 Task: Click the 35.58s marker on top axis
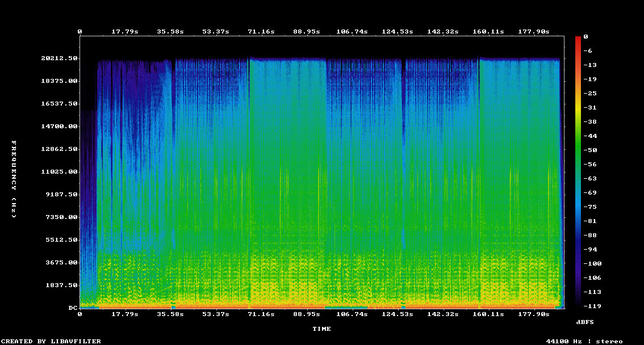point(170,32)
